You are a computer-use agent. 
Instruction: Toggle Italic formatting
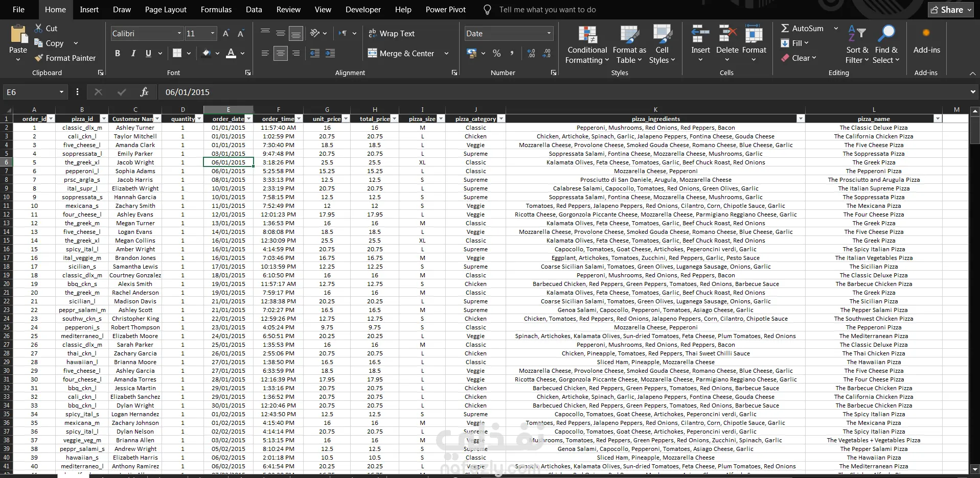[x=133, y=53]
